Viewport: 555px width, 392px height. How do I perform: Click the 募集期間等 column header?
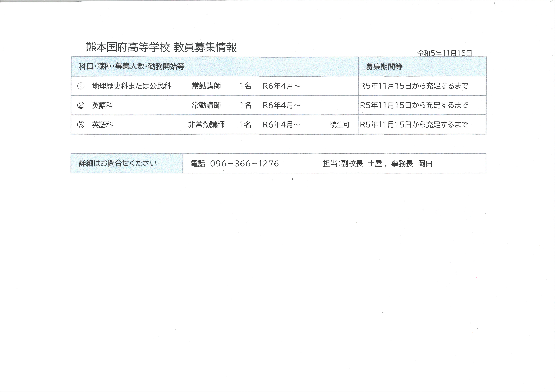pyautogui.click(x=384, y=67)
